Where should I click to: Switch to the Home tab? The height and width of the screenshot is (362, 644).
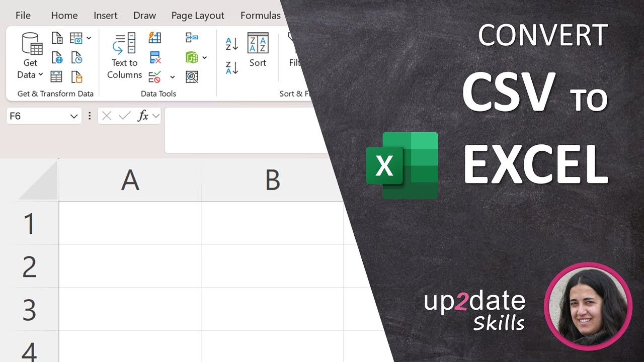click(x=64, y=16)
